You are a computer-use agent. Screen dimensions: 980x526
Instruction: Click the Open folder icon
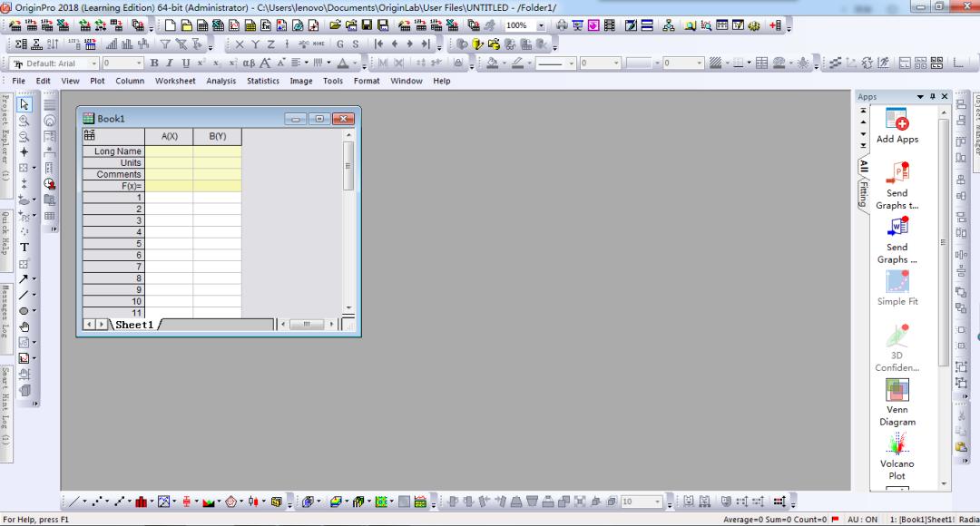click(x=335, y=25)
